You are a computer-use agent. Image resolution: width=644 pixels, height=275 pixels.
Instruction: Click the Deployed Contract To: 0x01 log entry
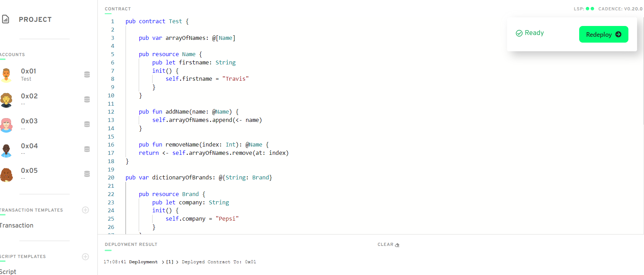point(219,262)
